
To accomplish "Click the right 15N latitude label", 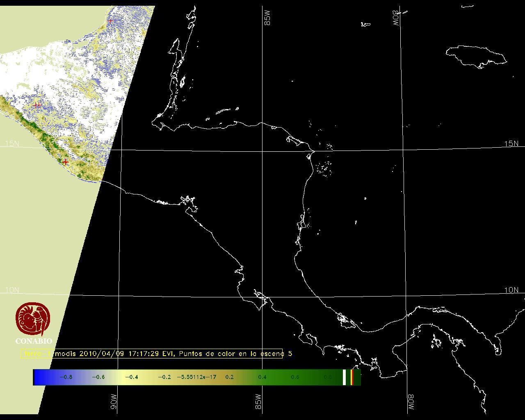I will 511,144.
